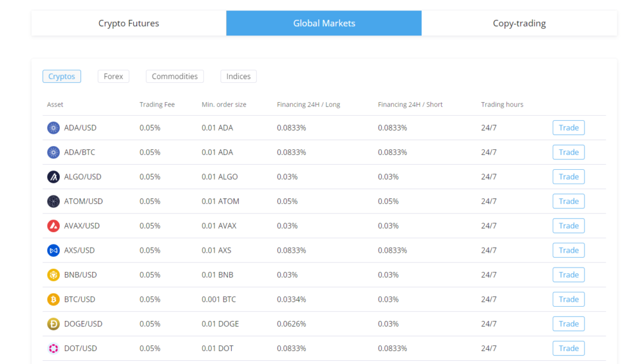Click the ADA/BTC Cardano pair icon
This screenshot has height=364, width=638.
click(53, 152)
